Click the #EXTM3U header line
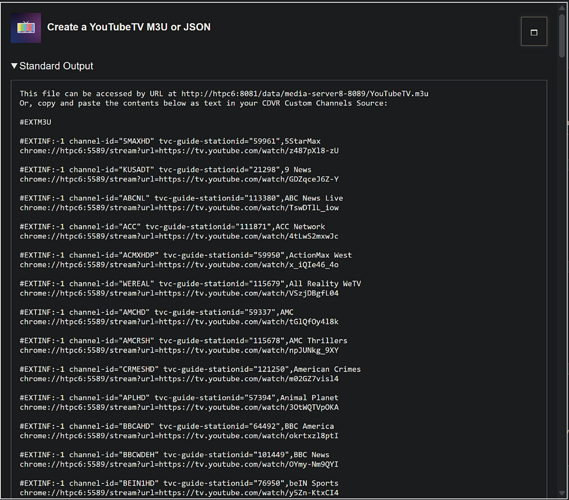Image resolution: width=569 pixels, height=500 pixels. 36,122
